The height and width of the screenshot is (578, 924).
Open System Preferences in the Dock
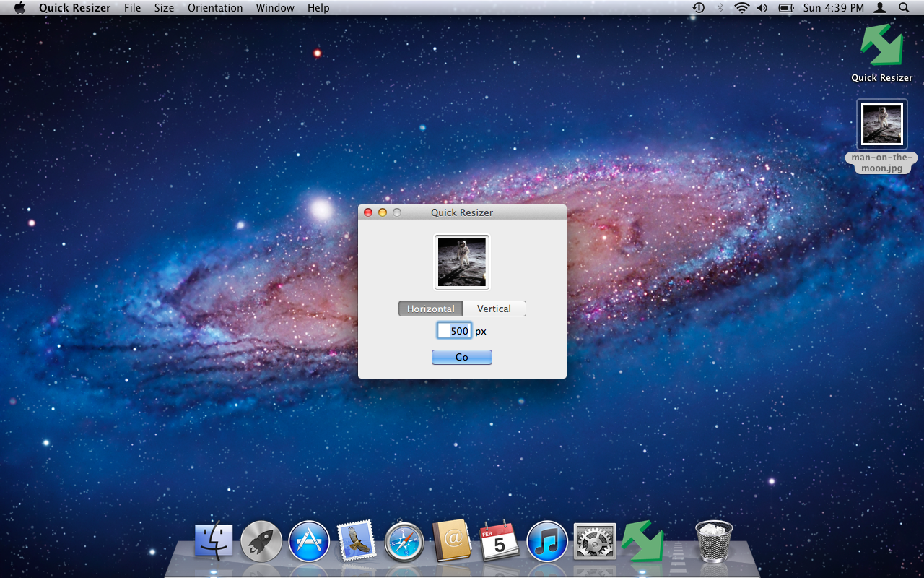coord(595,541)
